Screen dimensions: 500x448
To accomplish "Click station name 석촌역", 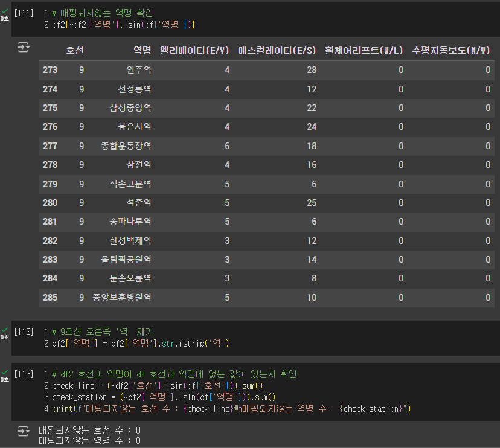I will tap(139, 203).
